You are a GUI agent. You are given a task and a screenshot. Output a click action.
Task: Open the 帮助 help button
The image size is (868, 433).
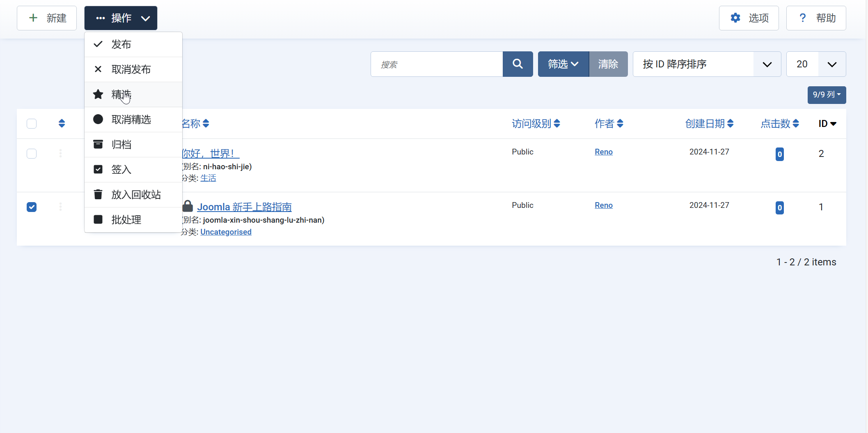pyautogui.click(x=816, y=18)
